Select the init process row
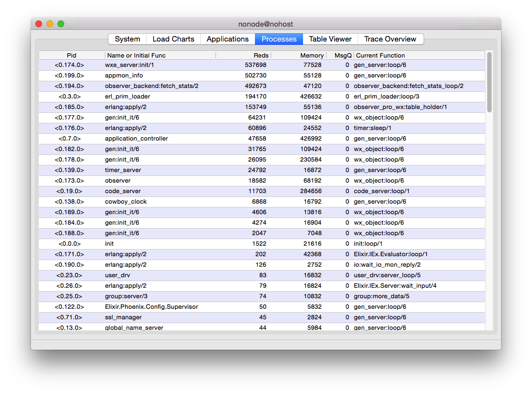Screen dimensions: 532x394 (262, 243)
